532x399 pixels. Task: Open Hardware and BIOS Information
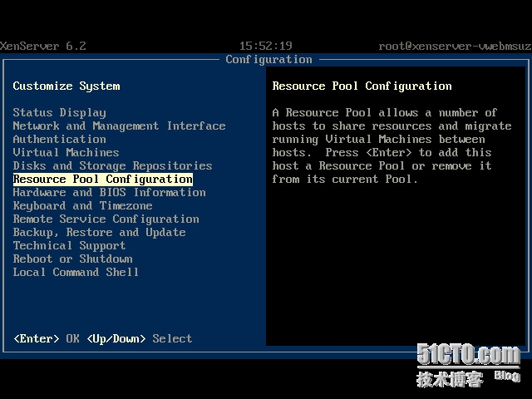[x=109, y=192]
